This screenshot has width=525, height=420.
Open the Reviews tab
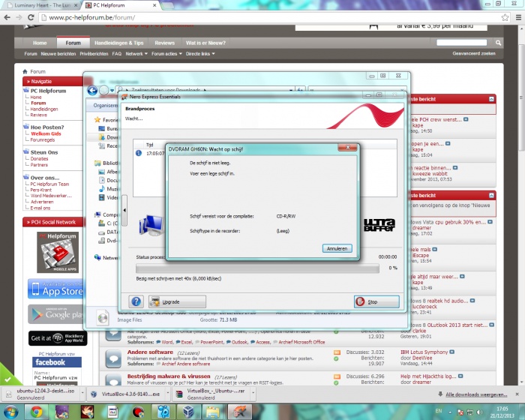pyautogui.click(x=165, y=43)
